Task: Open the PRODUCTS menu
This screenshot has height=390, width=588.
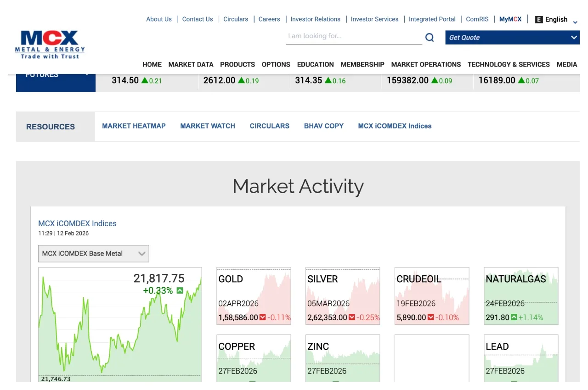Action: [x=237, y=64]
